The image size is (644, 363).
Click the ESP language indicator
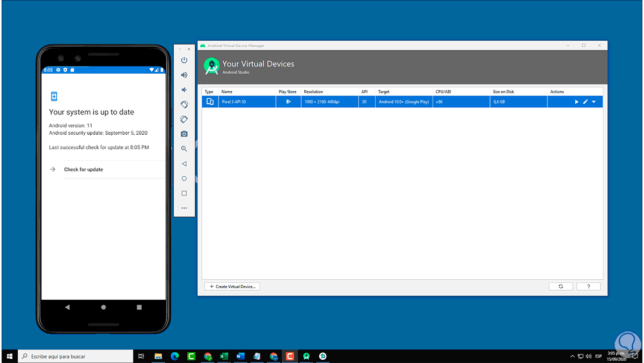598,356
